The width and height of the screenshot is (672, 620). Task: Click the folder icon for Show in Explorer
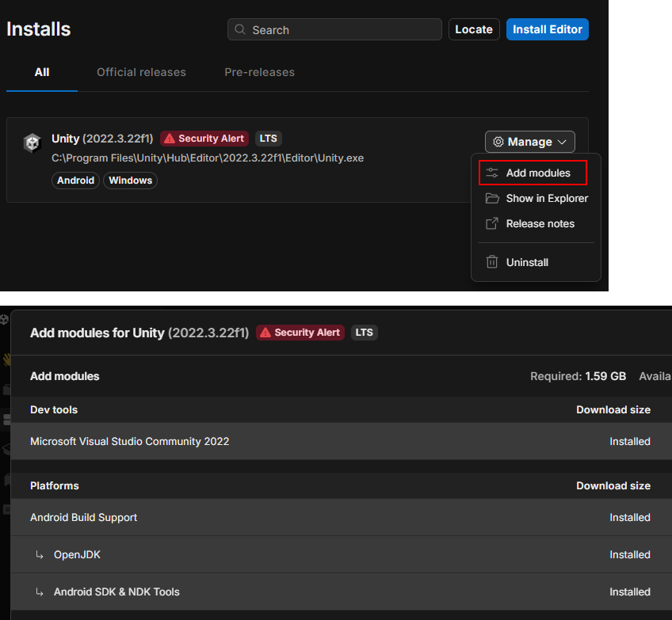point(492,198)
